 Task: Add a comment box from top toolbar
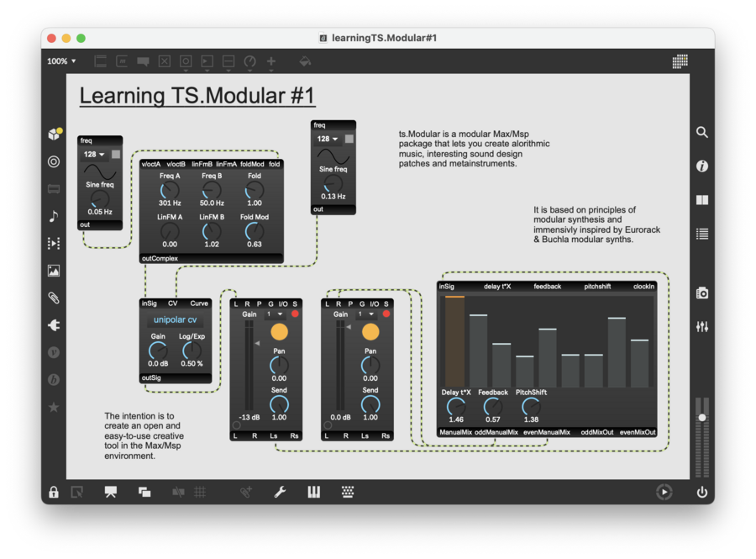point(143,61)
